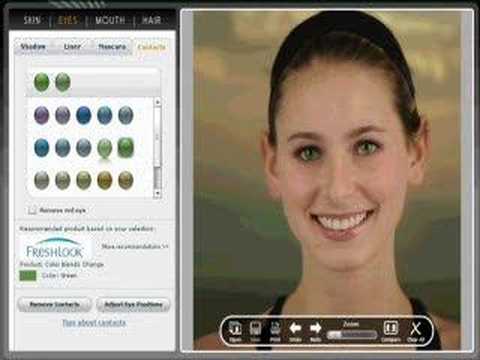The image size is (480, 360).
Task: Select the second lens in bottom row
Action: click(x=63, y=180)
